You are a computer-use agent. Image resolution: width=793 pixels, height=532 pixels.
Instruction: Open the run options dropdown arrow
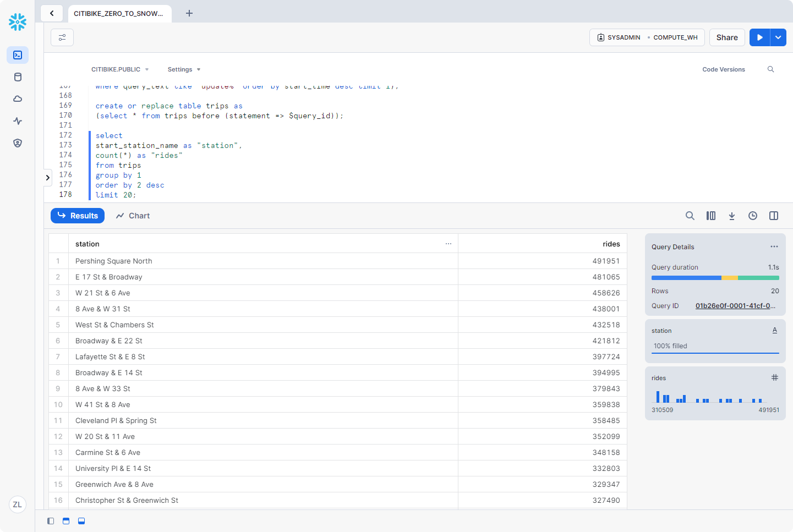pyautogui.click(x=778, y=37)
